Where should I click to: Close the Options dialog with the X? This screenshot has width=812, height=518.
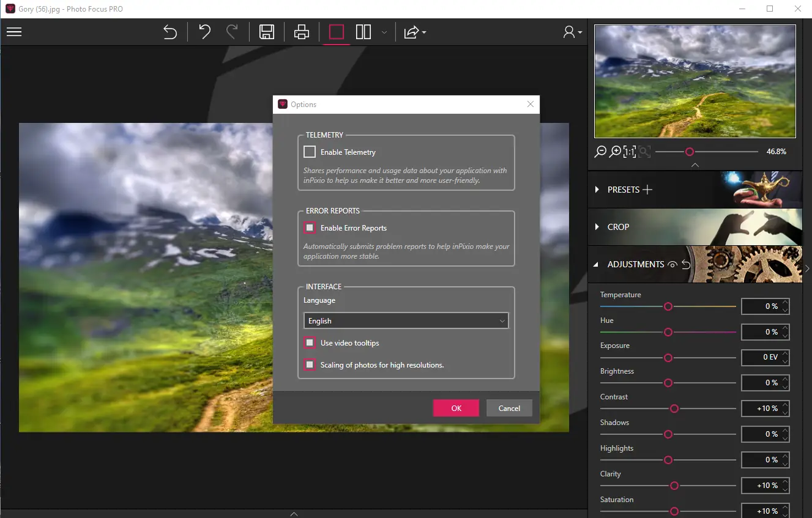[531, 105]
